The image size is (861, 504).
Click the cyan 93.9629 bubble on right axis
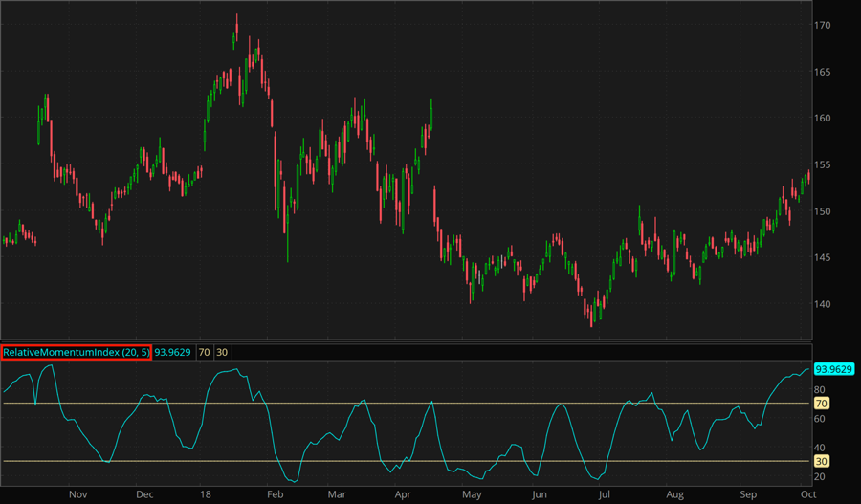pos(834,369)
